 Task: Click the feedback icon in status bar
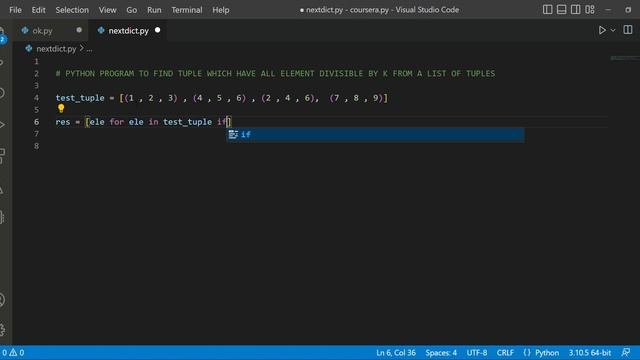click(x=626, y=352)
